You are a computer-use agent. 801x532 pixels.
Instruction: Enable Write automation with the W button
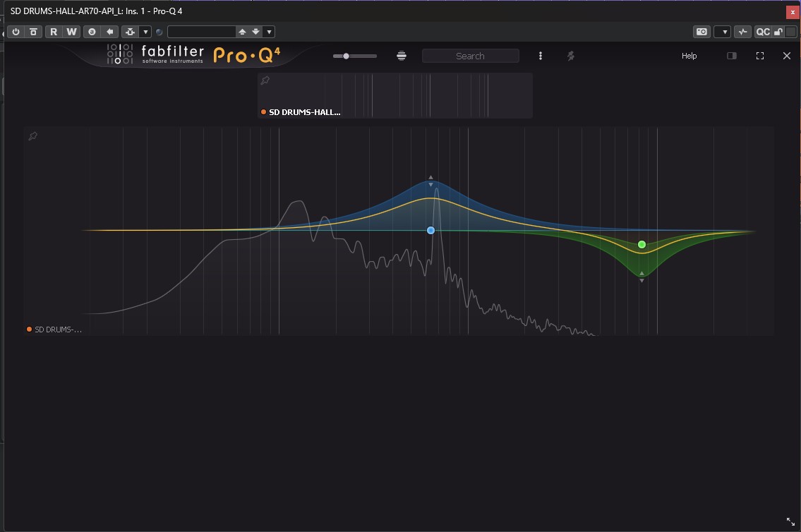[71, 31]
